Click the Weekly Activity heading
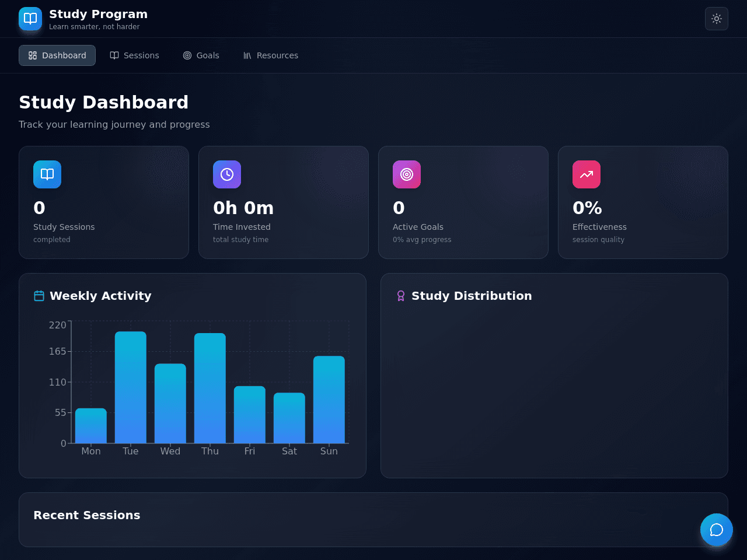The width and height of the screenshot is (747, 560). click(x=100, y=296)
